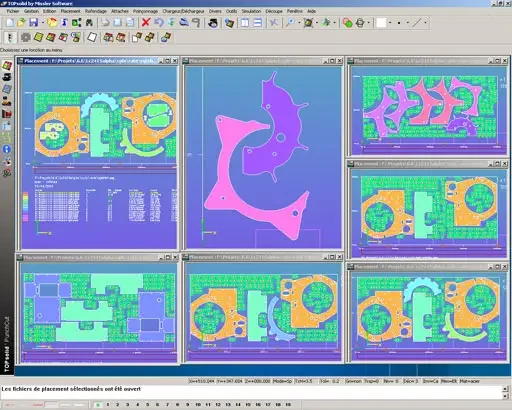
Task: Open the Outils menu
Action: (231, 11)
